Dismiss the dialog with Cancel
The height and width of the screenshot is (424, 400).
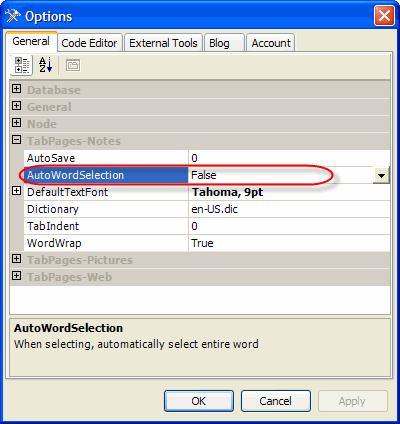276,401
